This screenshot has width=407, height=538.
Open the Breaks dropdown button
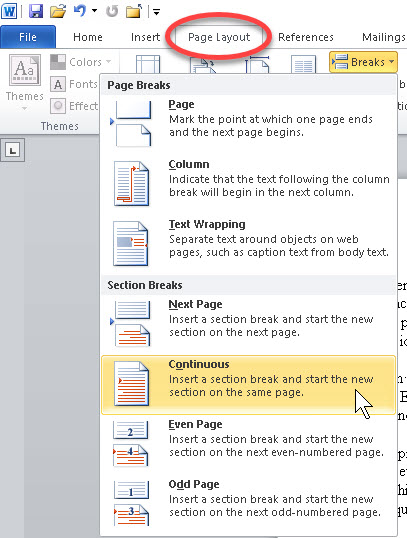tap(363, 62)
